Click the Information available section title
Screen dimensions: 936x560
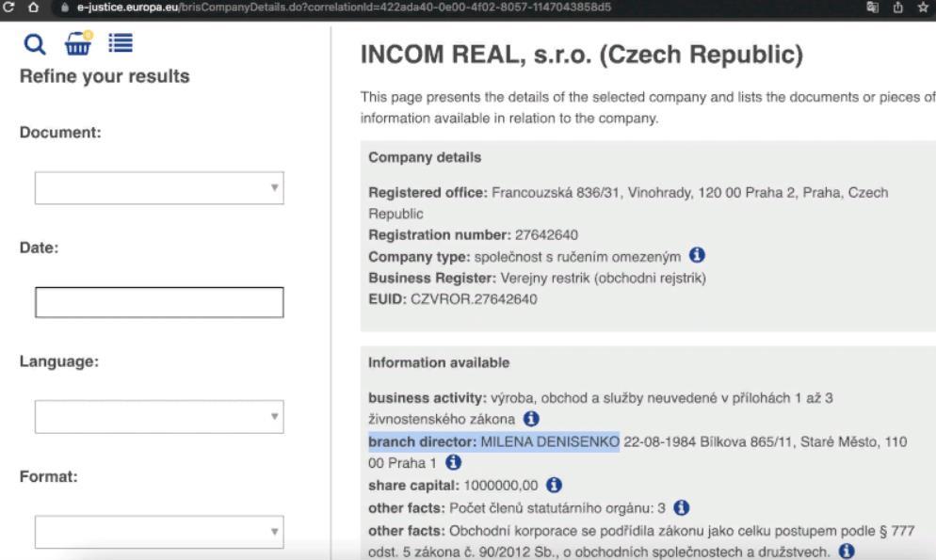[439, 362]
